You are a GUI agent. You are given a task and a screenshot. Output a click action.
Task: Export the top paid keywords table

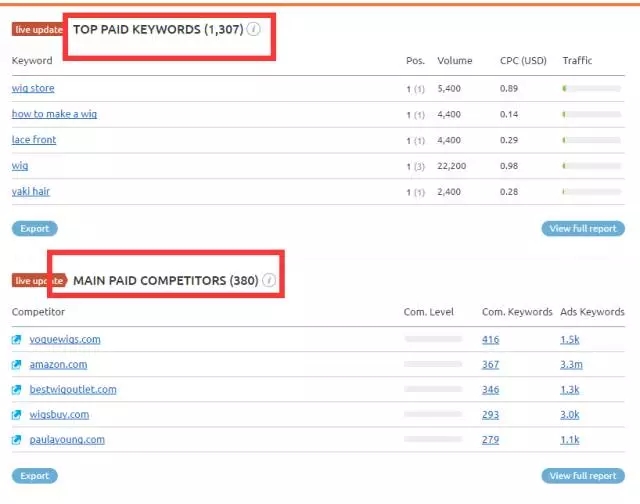[x=35, y=229]
